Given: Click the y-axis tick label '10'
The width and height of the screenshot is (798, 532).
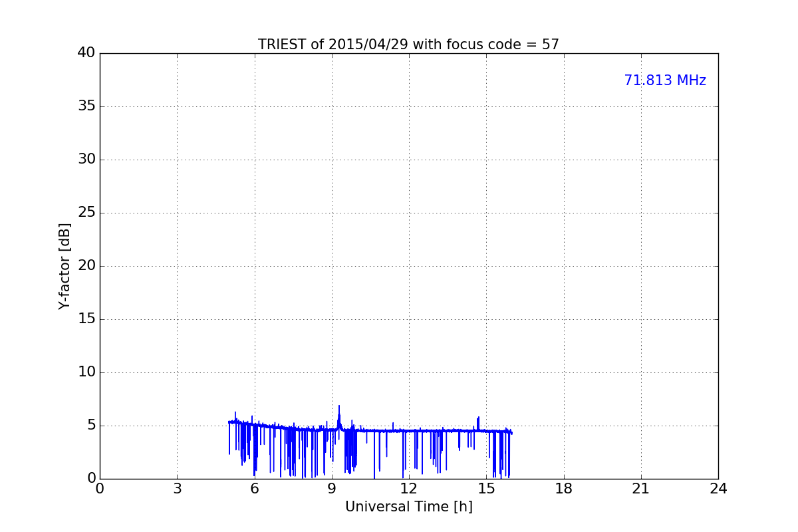Looking at the screenshot, I should [86, 372].
